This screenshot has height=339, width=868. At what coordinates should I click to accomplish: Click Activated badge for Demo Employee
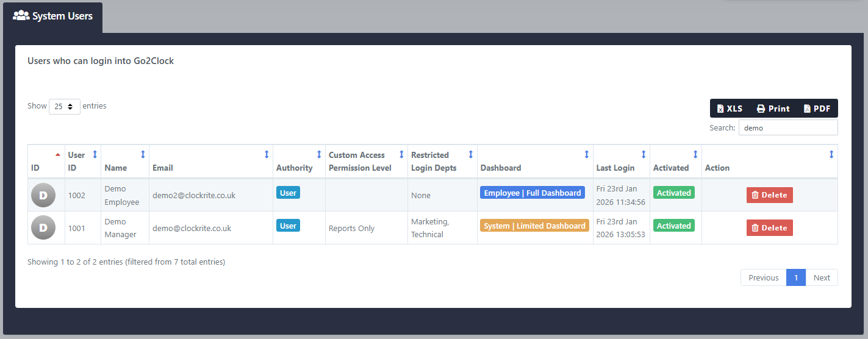pos(674,193)
